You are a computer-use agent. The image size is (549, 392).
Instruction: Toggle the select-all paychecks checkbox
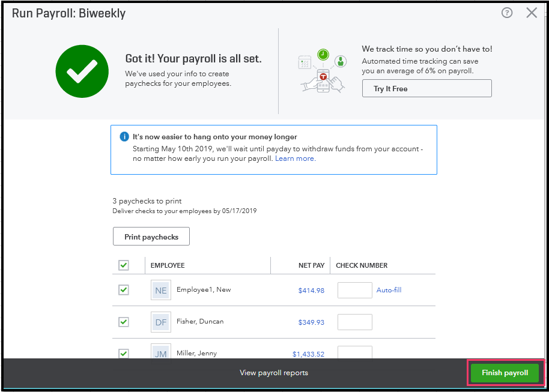[124, 265]
